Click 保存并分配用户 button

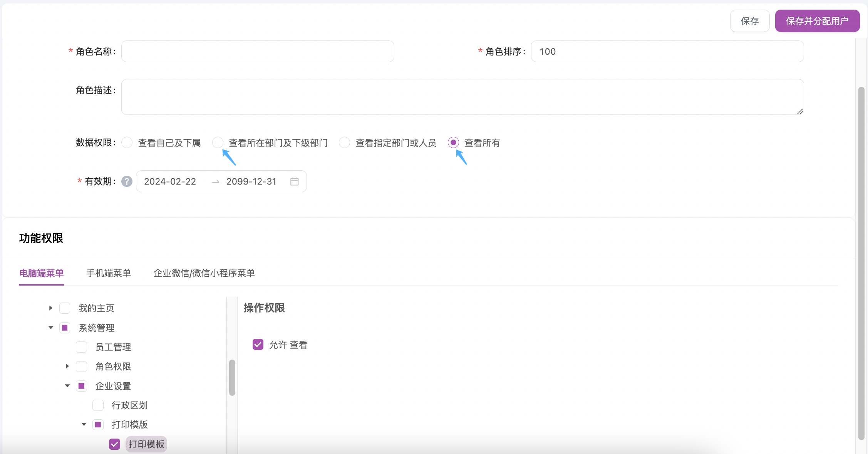(817, 21)
